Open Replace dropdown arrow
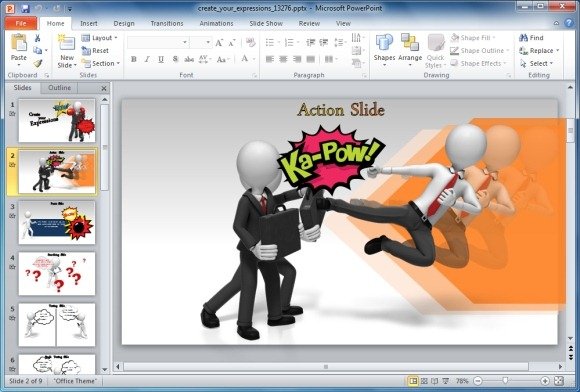The height and width of the screenshot is (392, 580). [x=557, y=51]
